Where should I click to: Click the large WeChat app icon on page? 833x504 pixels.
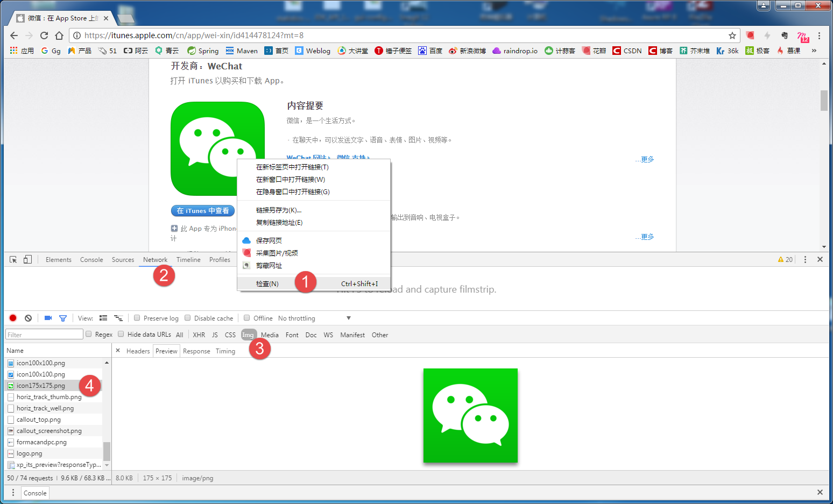point(217,148)
